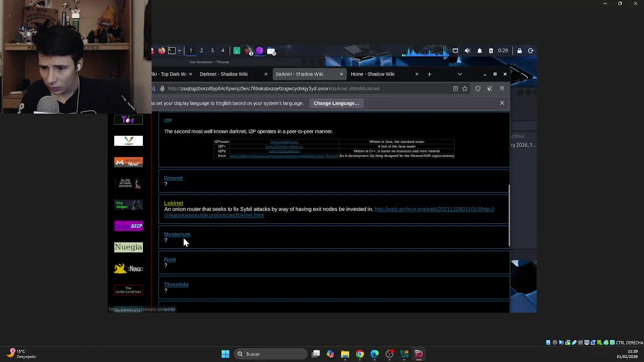Image resolution: width=644 pixels, height=362 pixels.
Task: Expand the list all tabs dropdown
Action: [x=459, y=74]
